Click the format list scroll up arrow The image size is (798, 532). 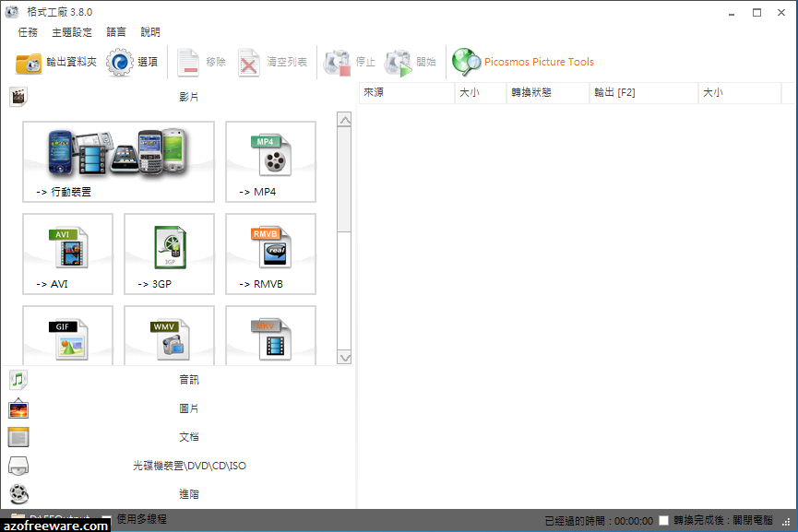coord(344,120)
